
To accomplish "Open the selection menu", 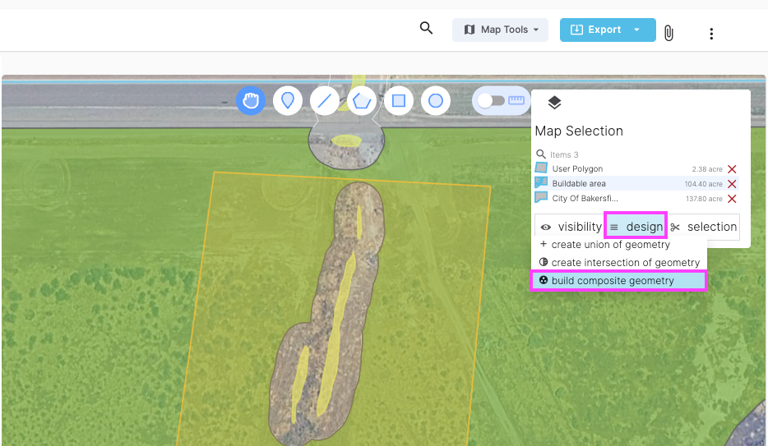I will point(704,227).
